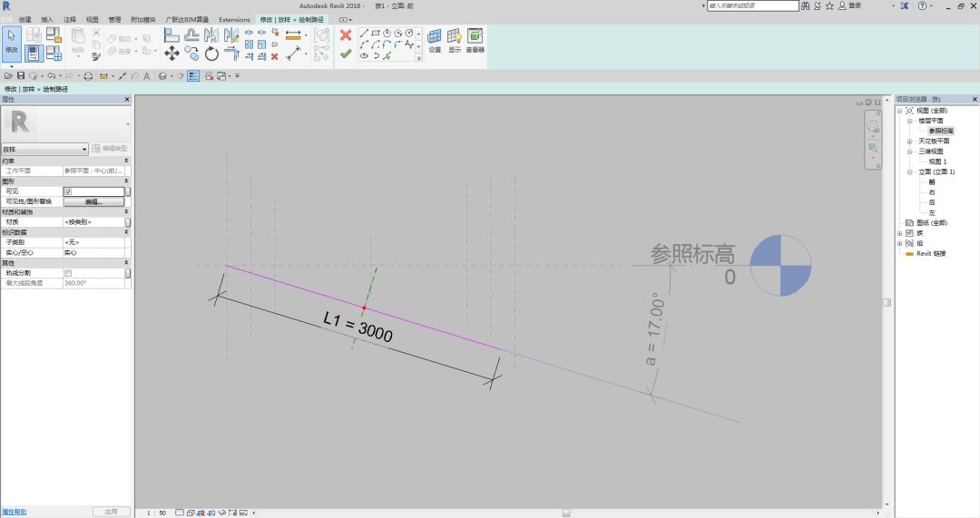This screenshot has width=980, height=518.
Task: Click the Print icon in quick access toolbar
Action: pos(88,75)
